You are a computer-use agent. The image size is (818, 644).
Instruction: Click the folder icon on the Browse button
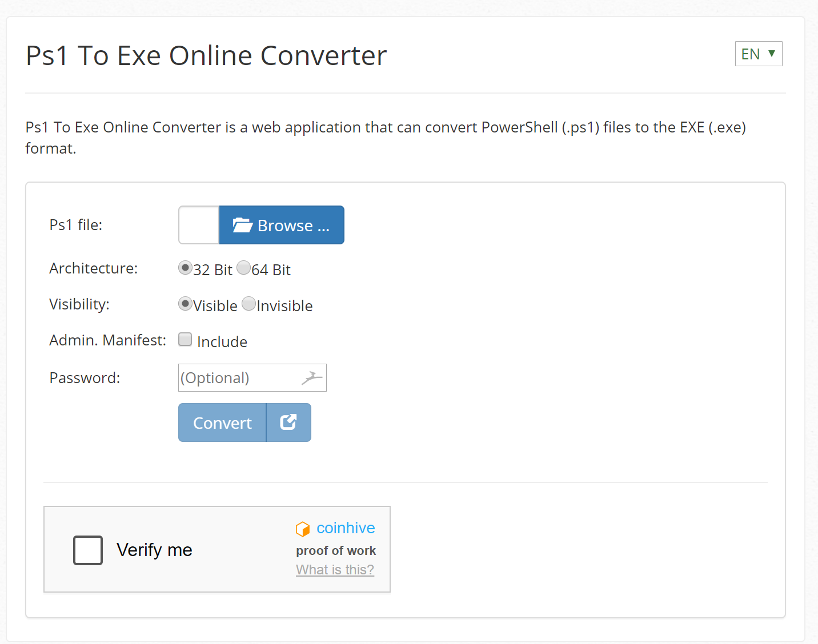(242, 225)
